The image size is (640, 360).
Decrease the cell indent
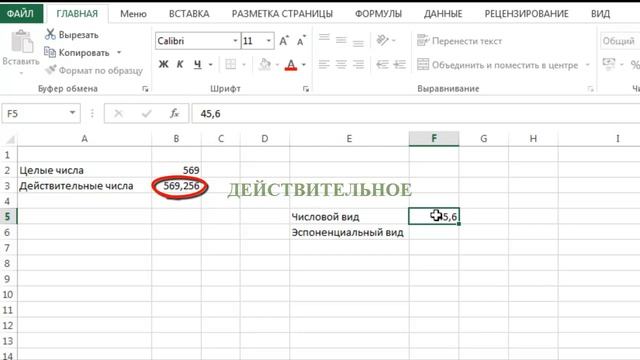pyautogui.click(x=382, y=64)
